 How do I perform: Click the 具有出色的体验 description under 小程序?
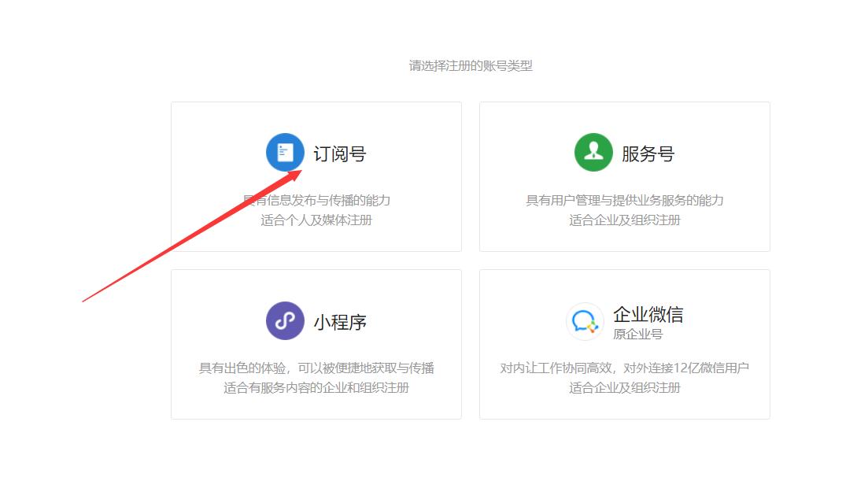(316, 367)
